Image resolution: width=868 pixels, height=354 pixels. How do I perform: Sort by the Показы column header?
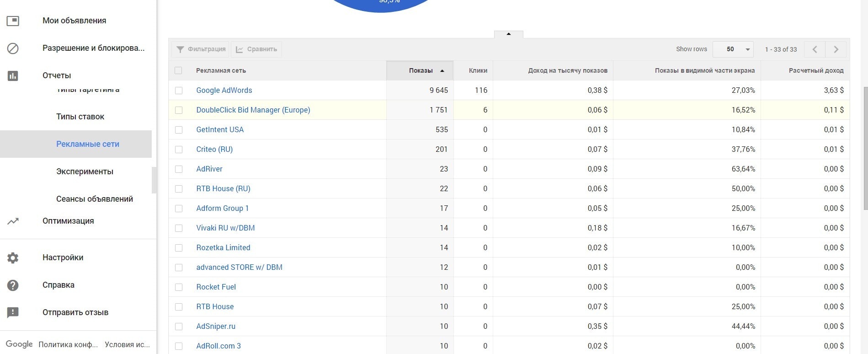pos(420,70)
